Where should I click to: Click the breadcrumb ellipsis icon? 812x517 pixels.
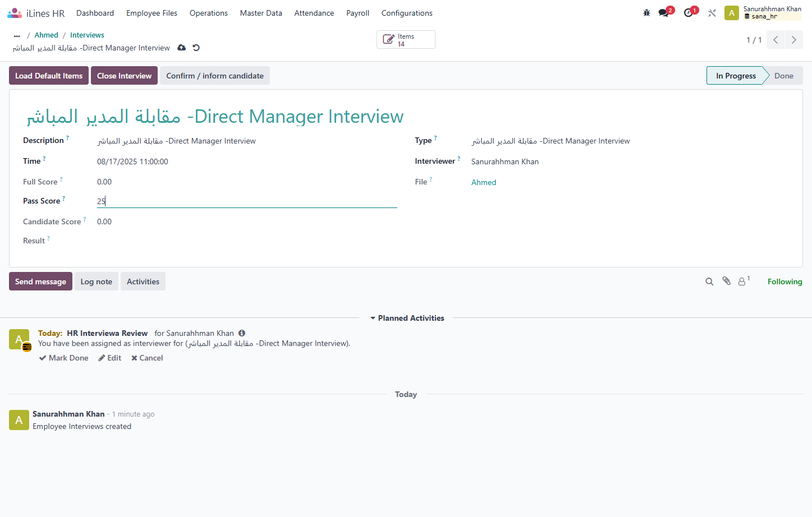tap(17, 35)
